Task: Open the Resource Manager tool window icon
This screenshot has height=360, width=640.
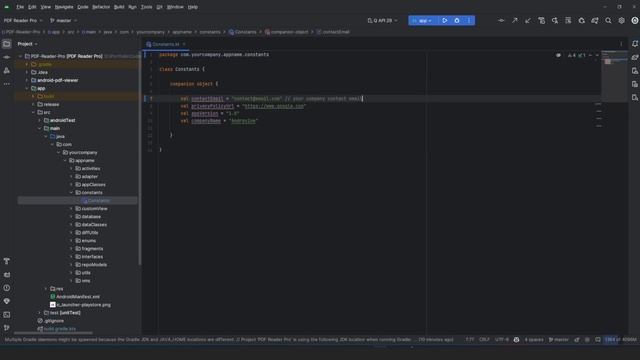Action: click(7, 71)
